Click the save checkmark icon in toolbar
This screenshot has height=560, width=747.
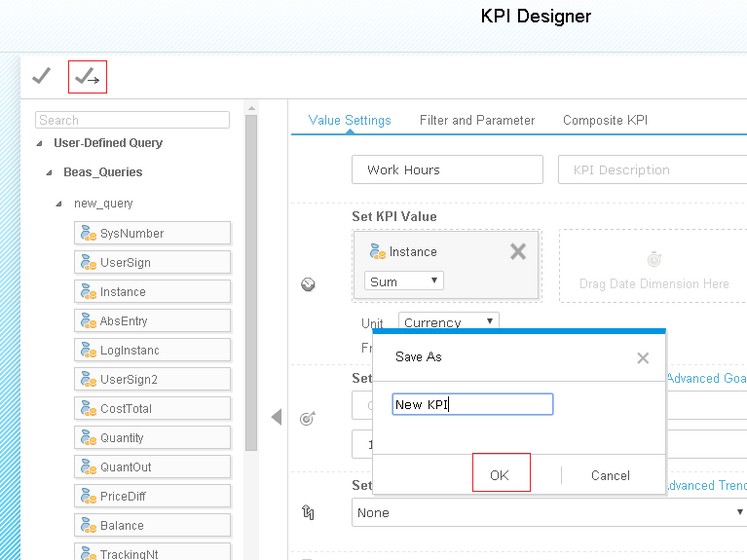(x=41, y=76)
